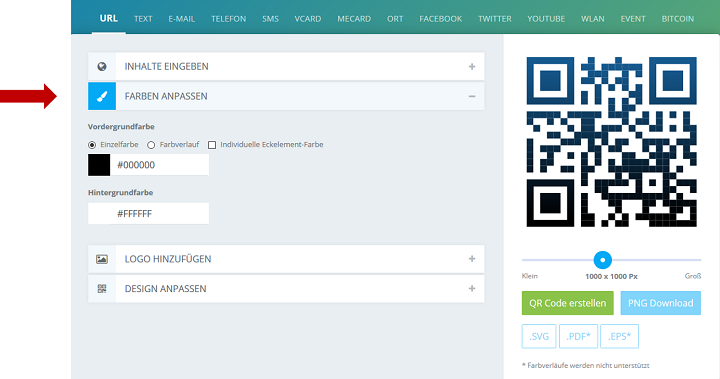720x379 pixels.
Task: Open the TELEFON tab
Action: point(228,19)
